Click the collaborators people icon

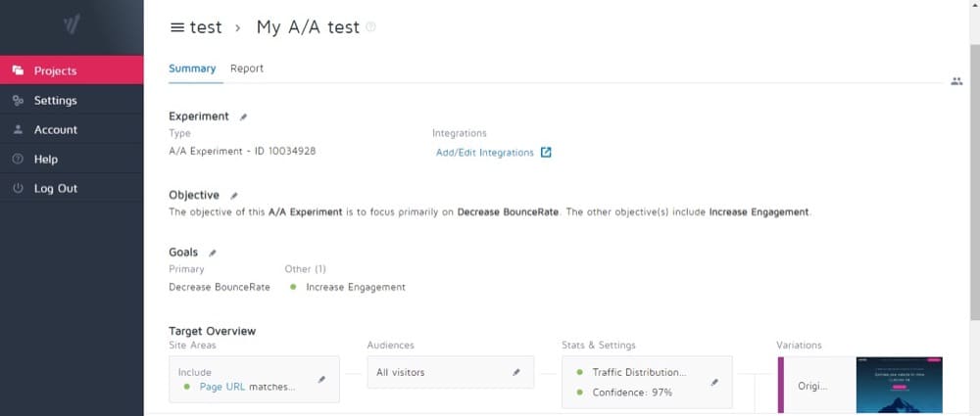coord(956,81)
